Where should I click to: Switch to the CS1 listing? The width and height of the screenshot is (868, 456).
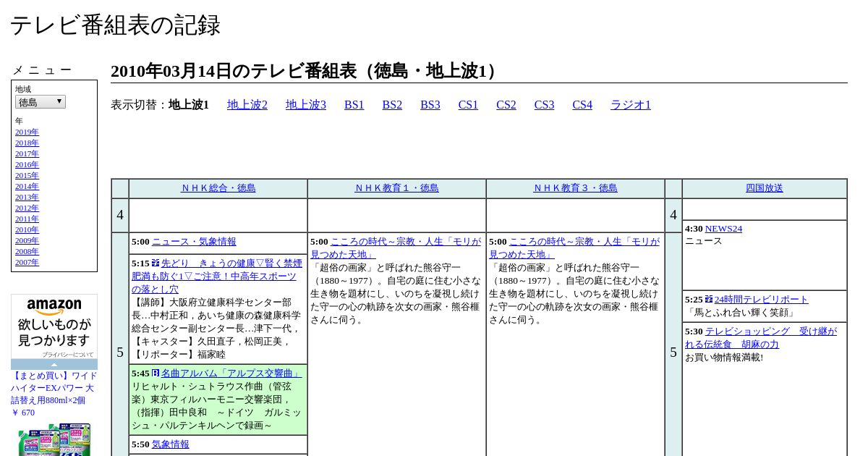[468, 105]
